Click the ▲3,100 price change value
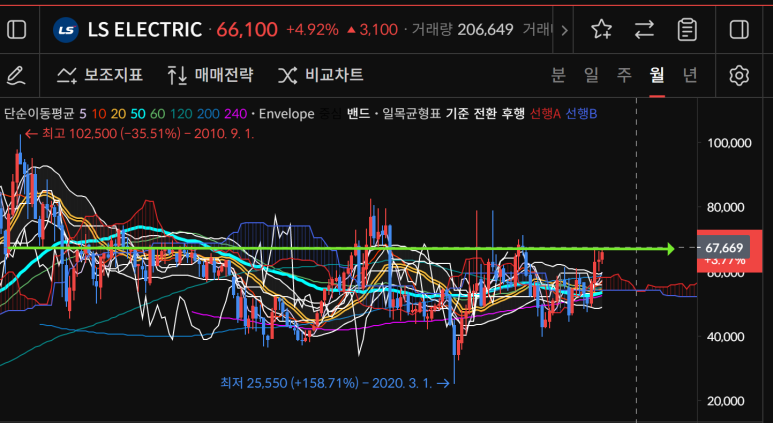 point(372,30)
